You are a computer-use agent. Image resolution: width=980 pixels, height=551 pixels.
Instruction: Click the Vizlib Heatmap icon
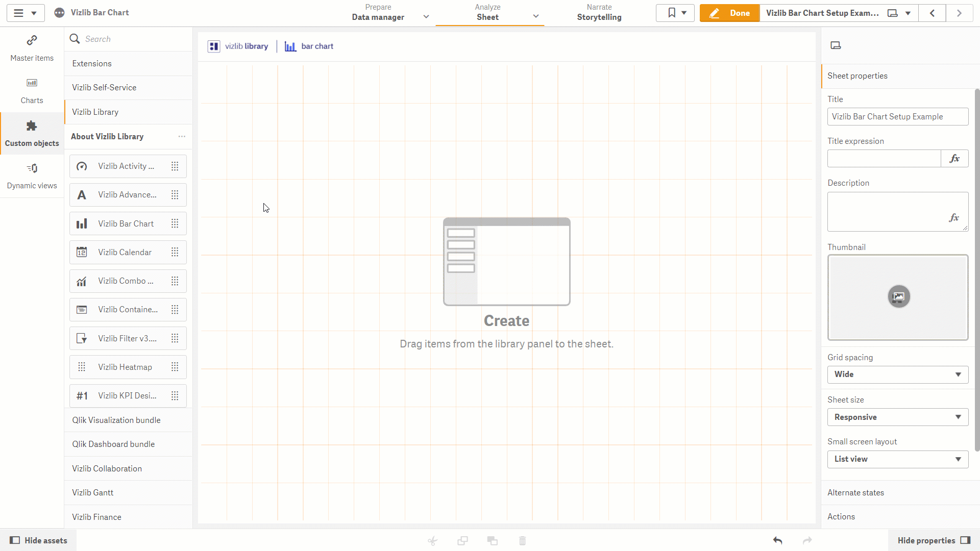(x=82, y=367)
